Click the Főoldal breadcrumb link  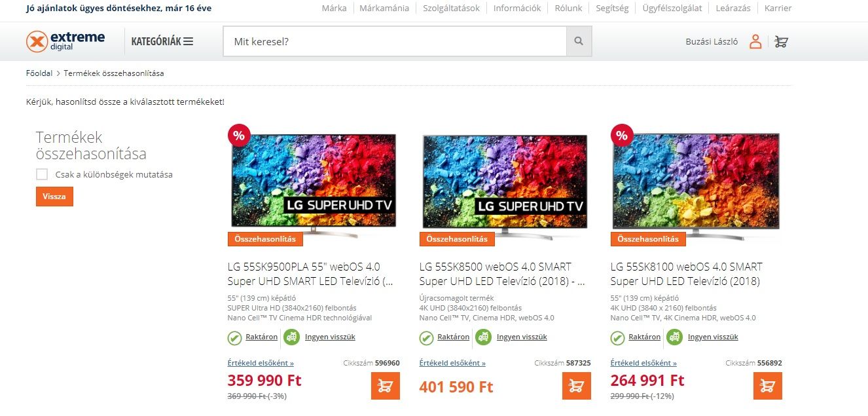tap(39, 73)
